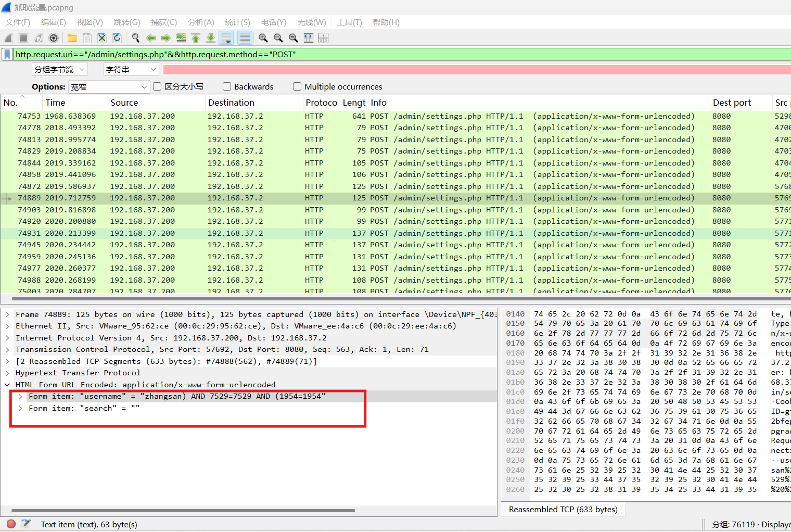Sort packets by the Source column header
This screenshot has width=791, height=532.
(157, 103)
